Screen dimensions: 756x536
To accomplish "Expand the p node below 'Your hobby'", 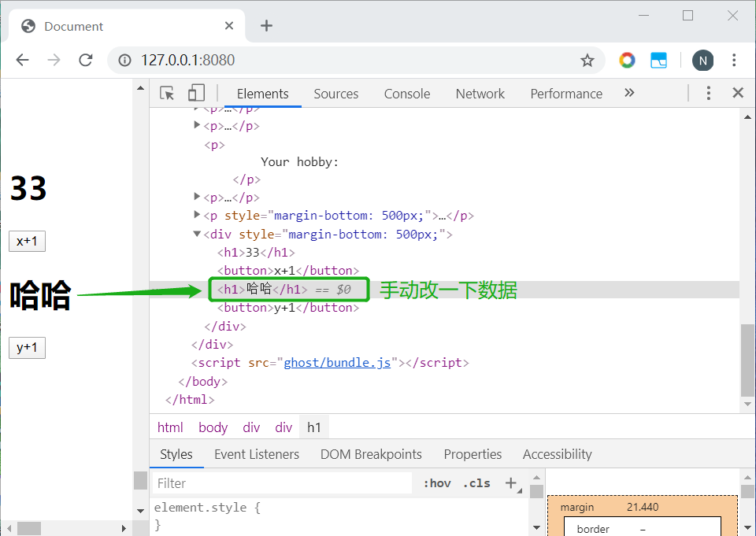I will 197,196.
